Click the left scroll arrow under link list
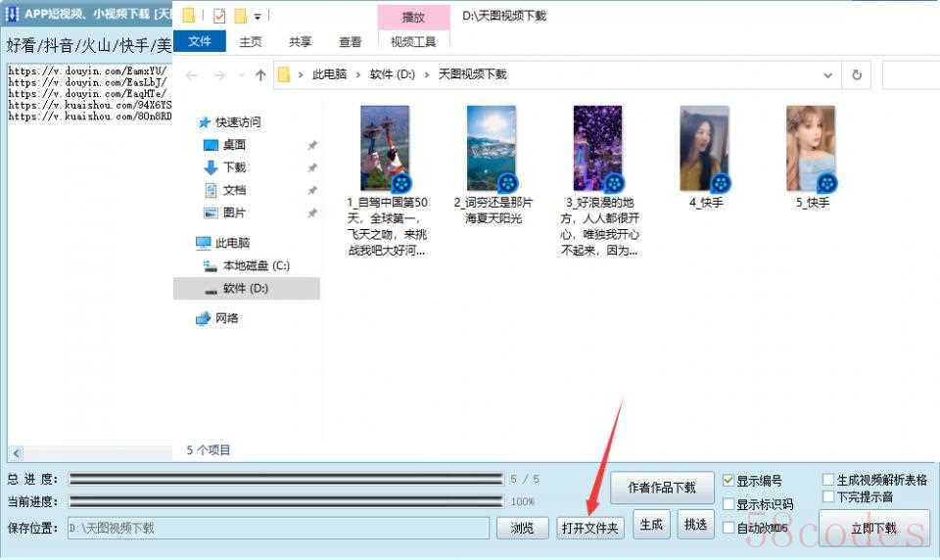The height and width of the screenshot is (560, 940). click(x=17, y=453)
